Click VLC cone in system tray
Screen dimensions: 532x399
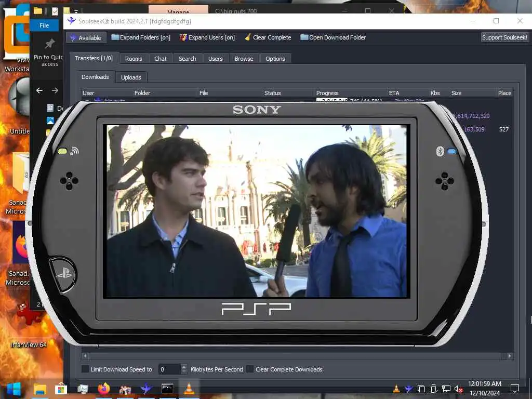(396, 389)
